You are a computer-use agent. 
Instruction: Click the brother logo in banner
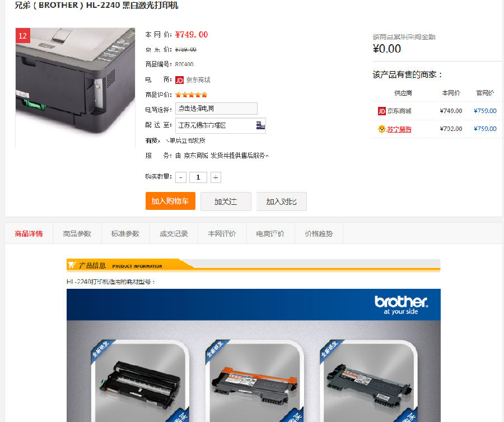tap(401, 305)
